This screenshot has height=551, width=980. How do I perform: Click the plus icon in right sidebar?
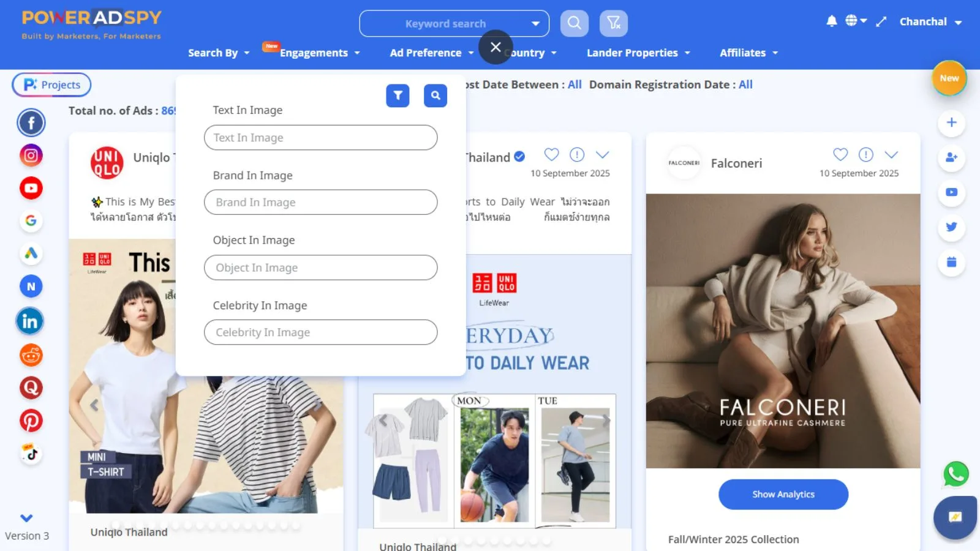coord(951,122)
